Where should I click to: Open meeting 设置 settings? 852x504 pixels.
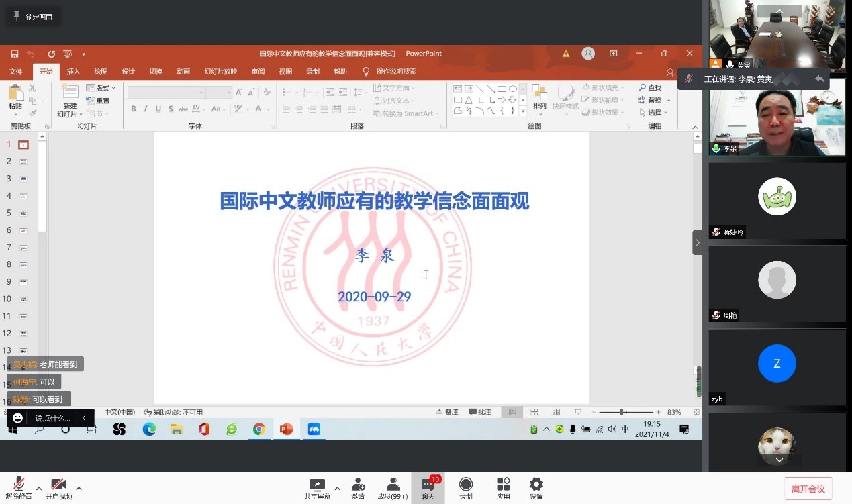pyautogui.click(x=536, y=489)
